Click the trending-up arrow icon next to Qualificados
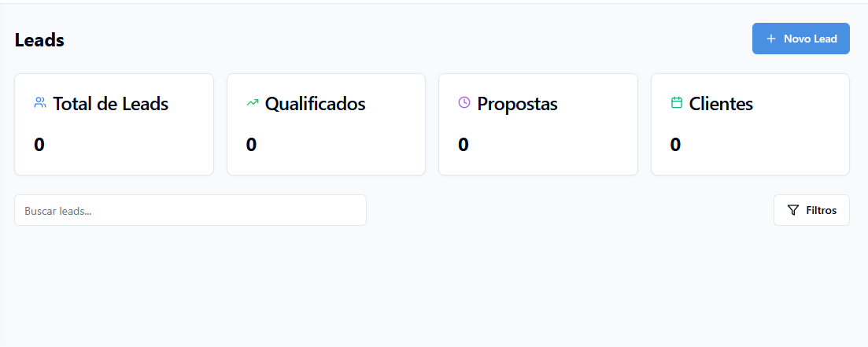This screenshot has width=868, height=347. 253,102
